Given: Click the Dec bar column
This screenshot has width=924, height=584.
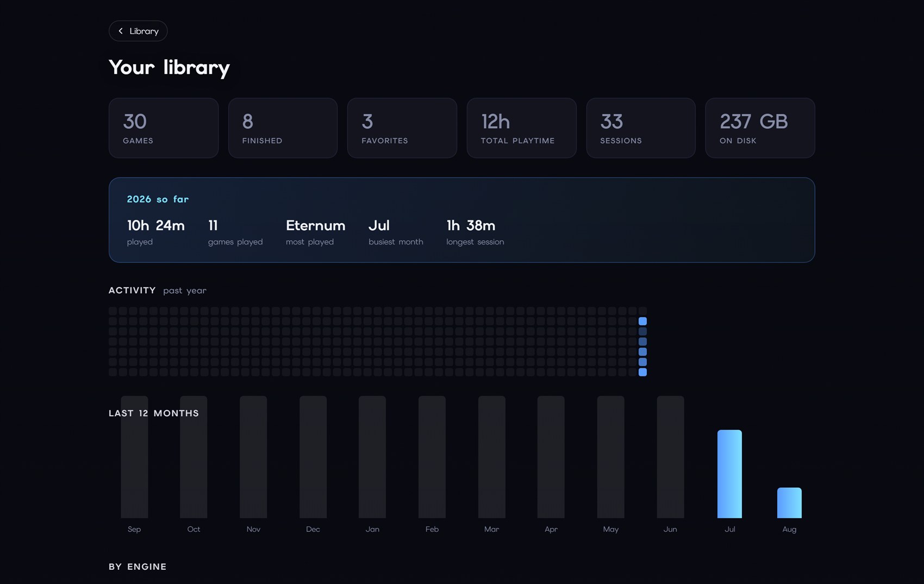Looking at the screenshot, I should click(313, 457).
